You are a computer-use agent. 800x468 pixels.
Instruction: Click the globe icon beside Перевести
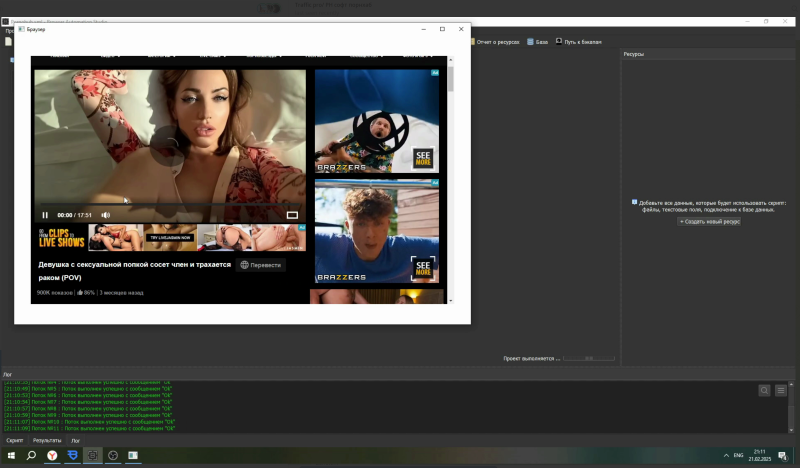(x=243, y=265)
